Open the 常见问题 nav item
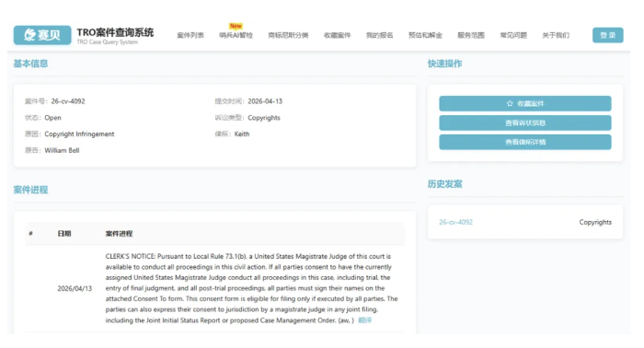 pos(513,35)
